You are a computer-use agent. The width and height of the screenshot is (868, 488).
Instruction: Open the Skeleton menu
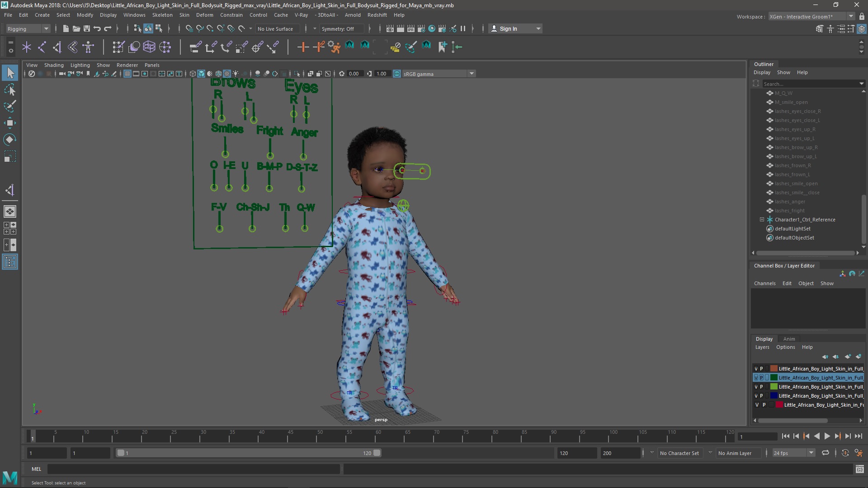point(162,15)
